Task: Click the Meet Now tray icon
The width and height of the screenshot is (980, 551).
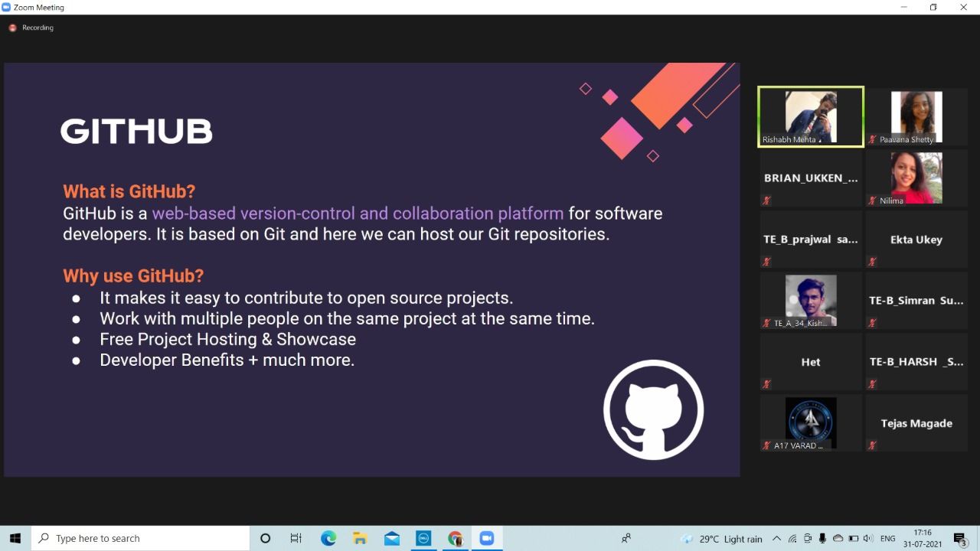Action: pos(808,539)
